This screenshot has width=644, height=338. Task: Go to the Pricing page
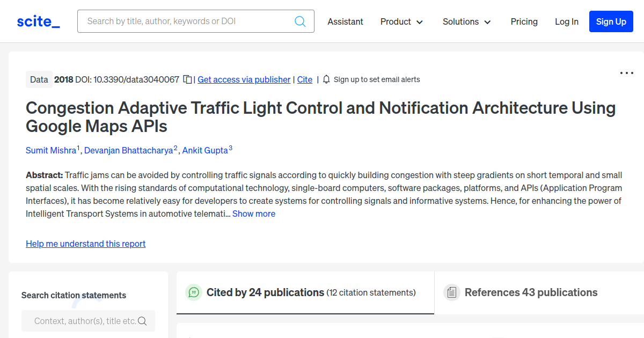[x=524, y=21]
